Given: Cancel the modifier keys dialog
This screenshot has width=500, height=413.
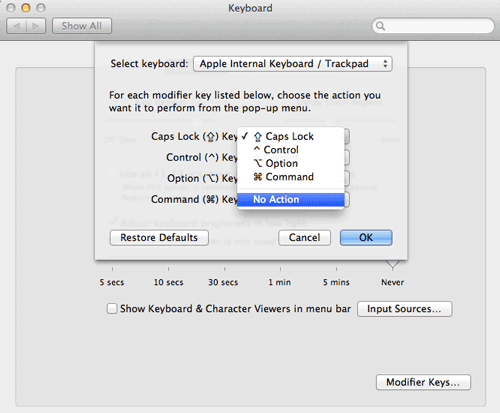Looking at the screenshot, I should coord(304,238).
